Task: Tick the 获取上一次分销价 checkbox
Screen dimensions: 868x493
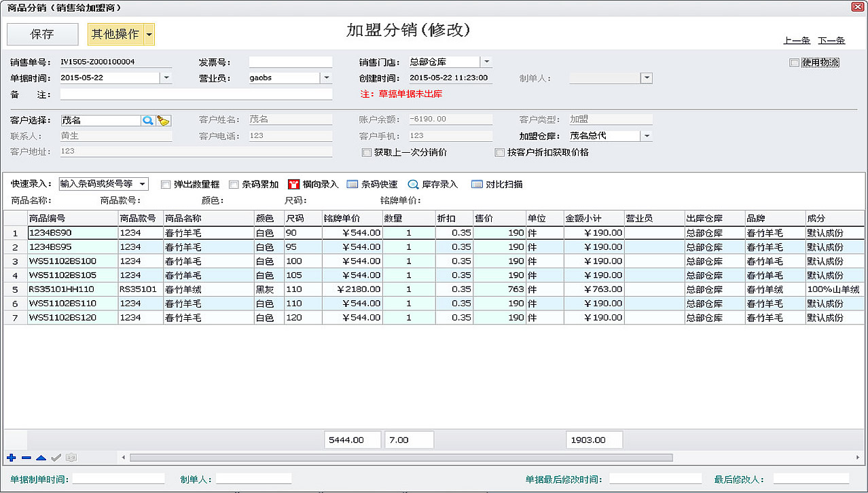Action: coord(367,152)
